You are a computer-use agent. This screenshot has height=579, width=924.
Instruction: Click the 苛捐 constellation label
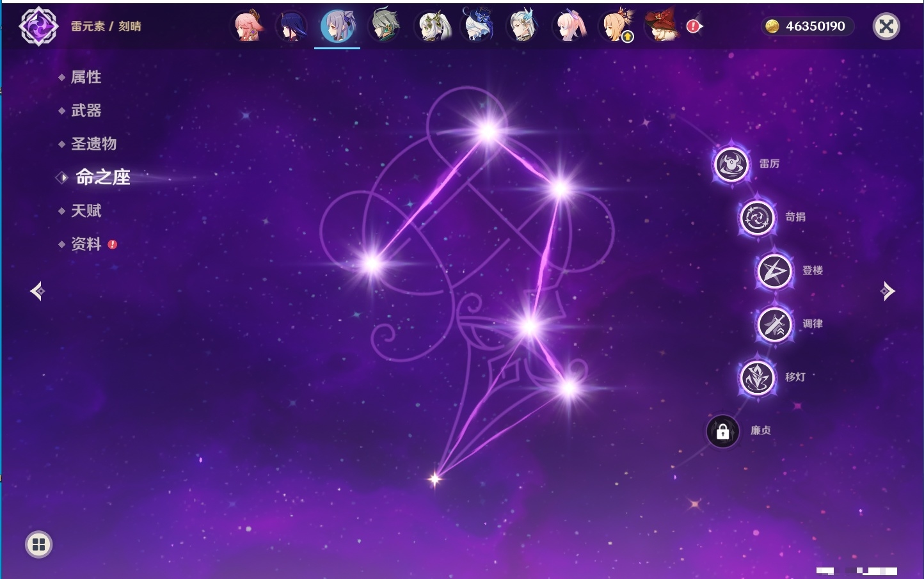pos(795,217)
